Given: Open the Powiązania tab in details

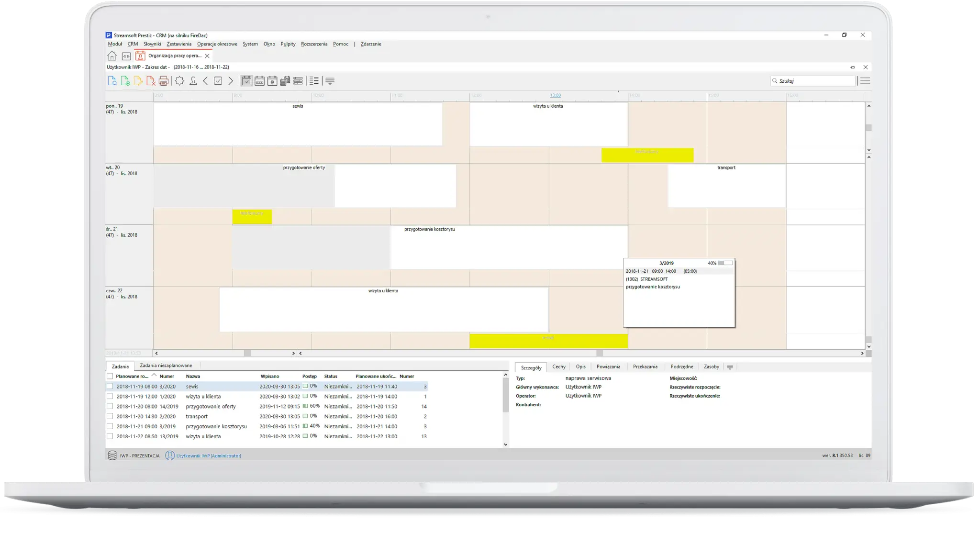Looking at the screenshot, I should 608,366.
